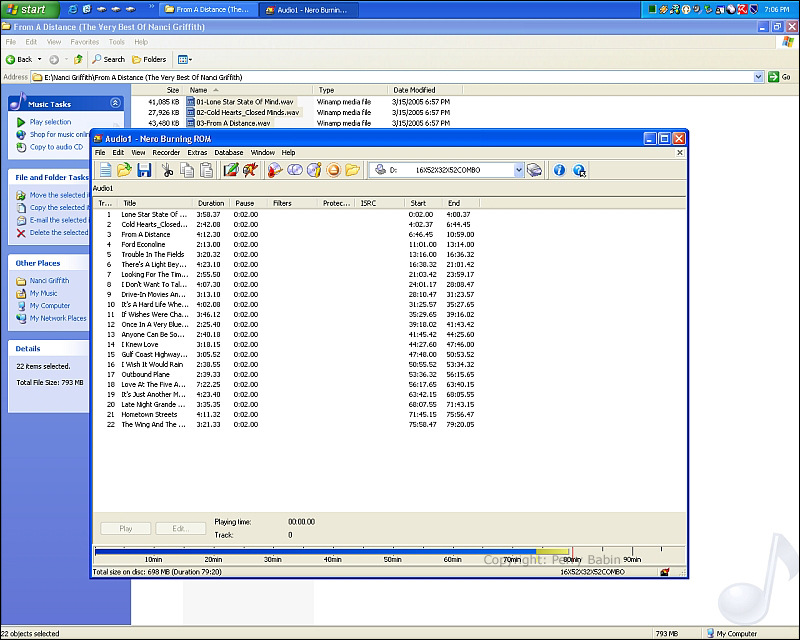Click the Search button in Explorer
Viewport: 800px width, 640px height.
(108, 60)
